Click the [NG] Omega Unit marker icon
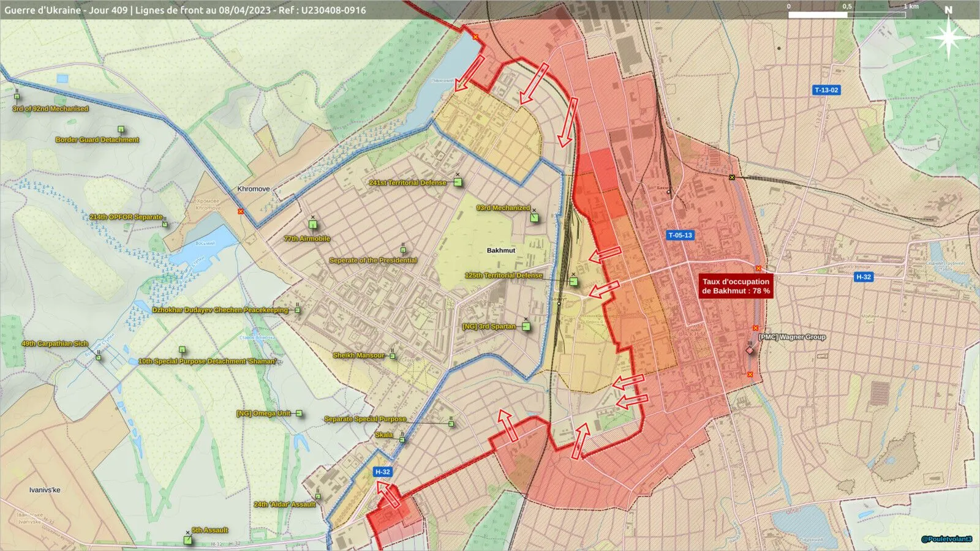Viewport: 980px width, 551px height. coord(299,413)
